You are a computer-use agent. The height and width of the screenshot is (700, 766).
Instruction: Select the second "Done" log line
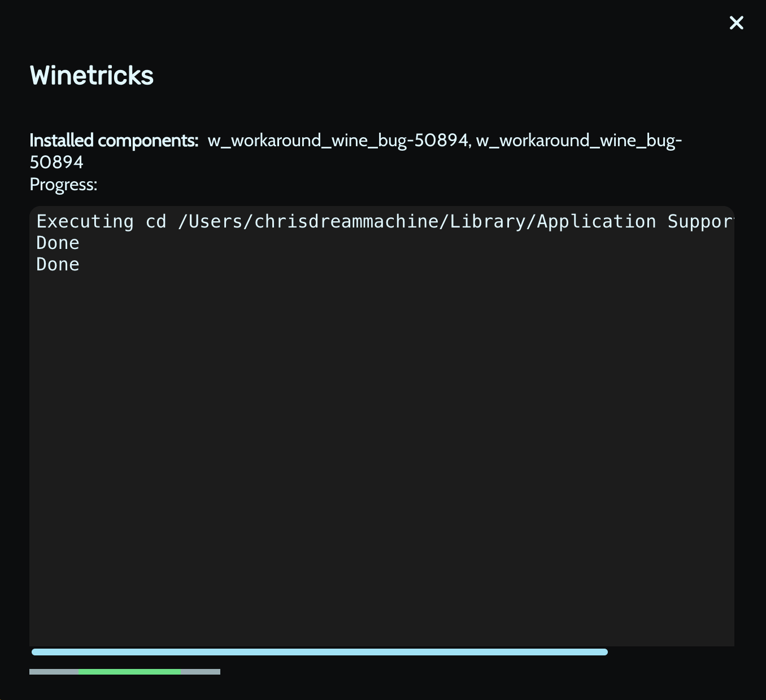point(58,264)
